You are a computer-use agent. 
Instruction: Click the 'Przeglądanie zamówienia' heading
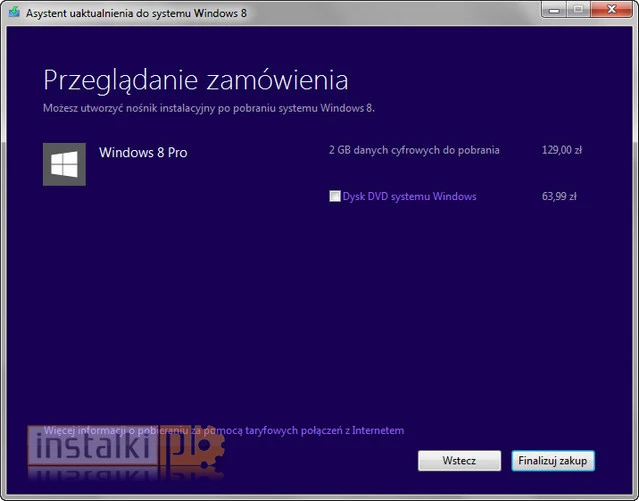pos(195,79)
